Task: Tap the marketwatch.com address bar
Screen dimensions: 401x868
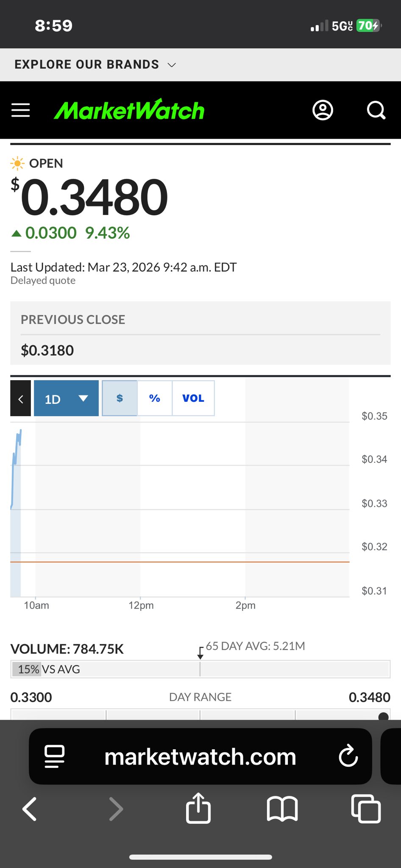Action: 200,756
